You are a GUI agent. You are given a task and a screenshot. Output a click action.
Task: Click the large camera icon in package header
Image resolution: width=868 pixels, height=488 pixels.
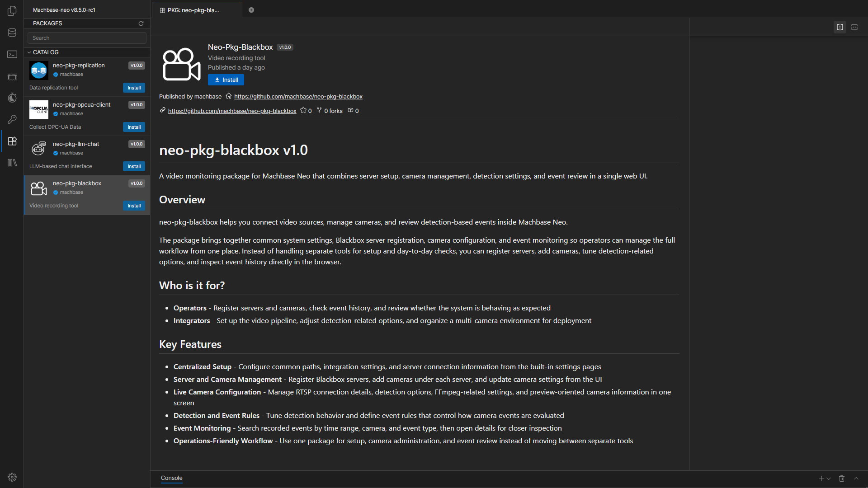(181, 64)
